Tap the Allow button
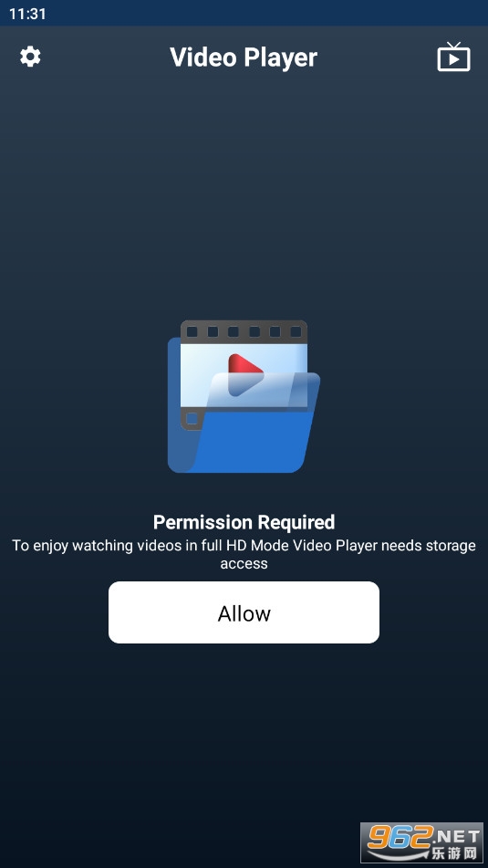Image resolution: width=488 pixels, height=868 pixels. (244, 612)
